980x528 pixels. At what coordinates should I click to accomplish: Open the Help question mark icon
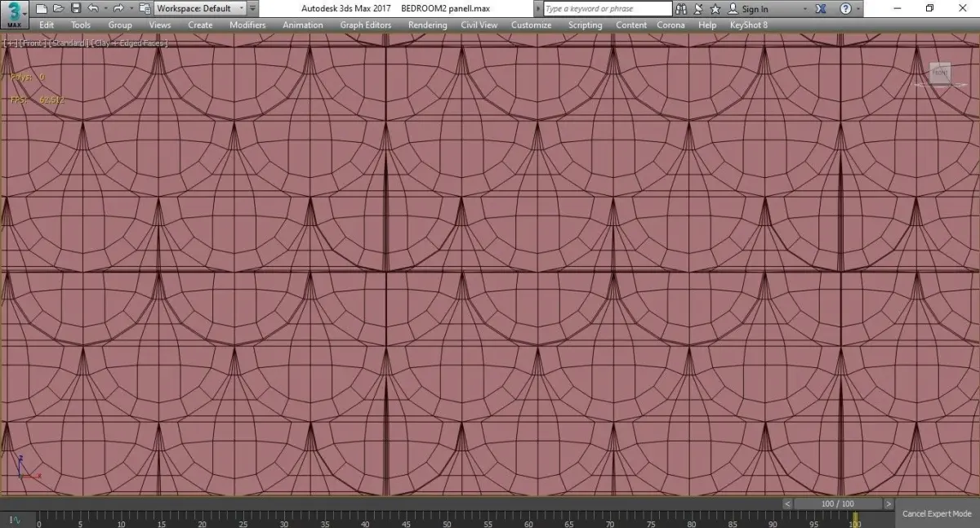845,9
